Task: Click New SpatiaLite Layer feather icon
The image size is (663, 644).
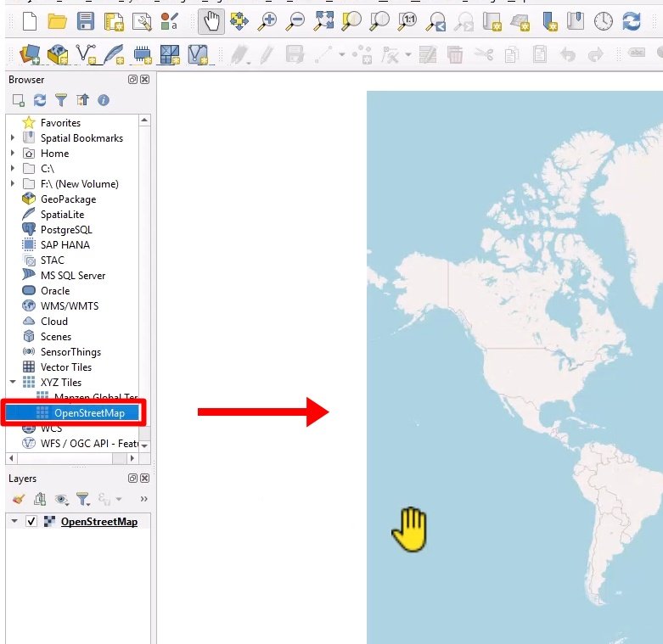Action: [x=114, y=54]
